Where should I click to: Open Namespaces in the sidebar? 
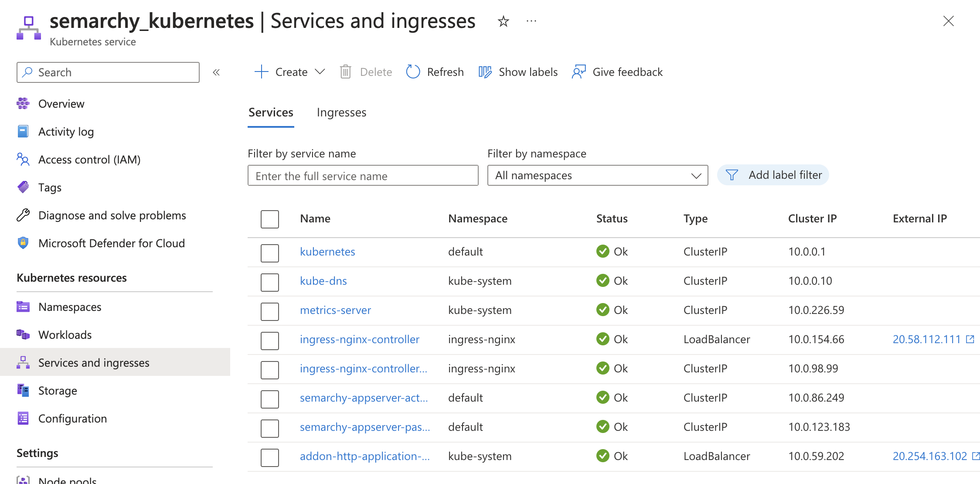click(70, 307)
